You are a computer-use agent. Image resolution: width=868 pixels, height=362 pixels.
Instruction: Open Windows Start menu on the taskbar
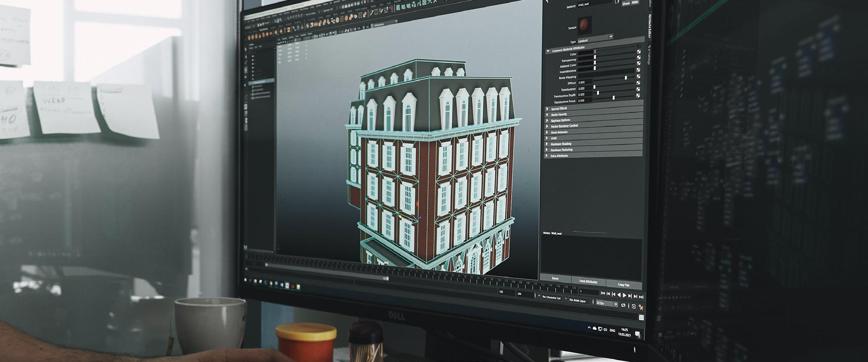[245, 280]
